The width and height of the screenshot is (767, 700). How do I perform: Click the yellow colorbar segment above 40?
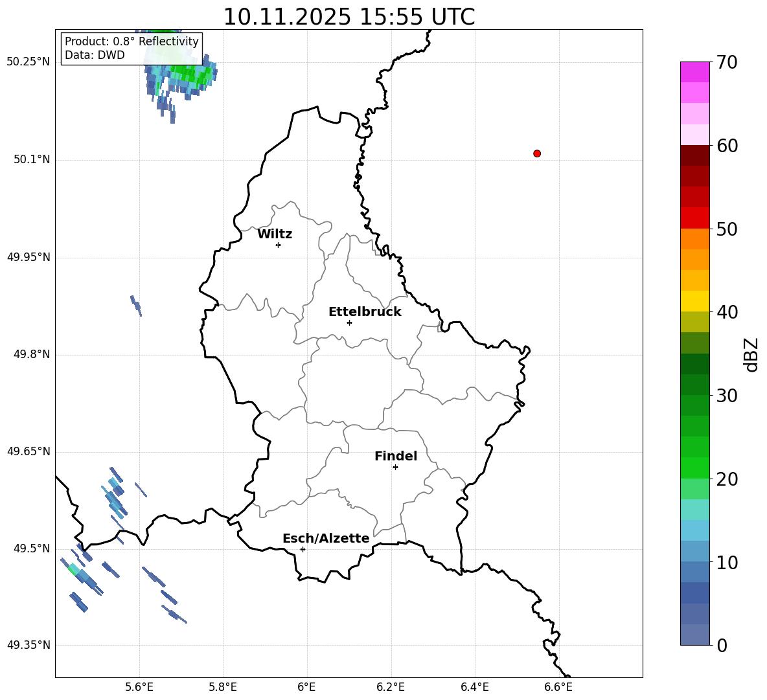point(695,301)
